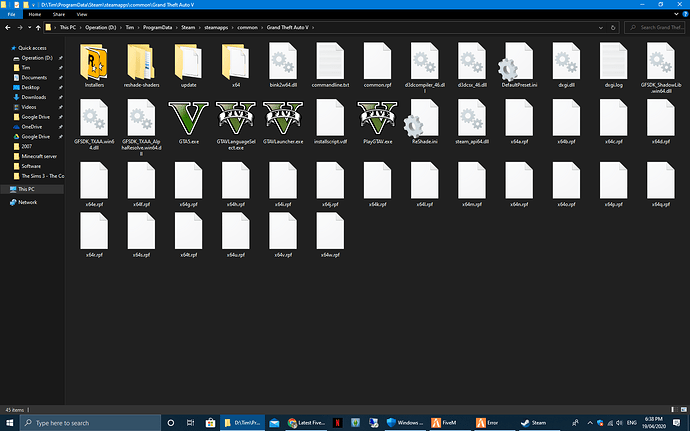This screenshot has width=690, height=431.
Task: Open Microsoft Store from taskbar
Action: [210, 423]
